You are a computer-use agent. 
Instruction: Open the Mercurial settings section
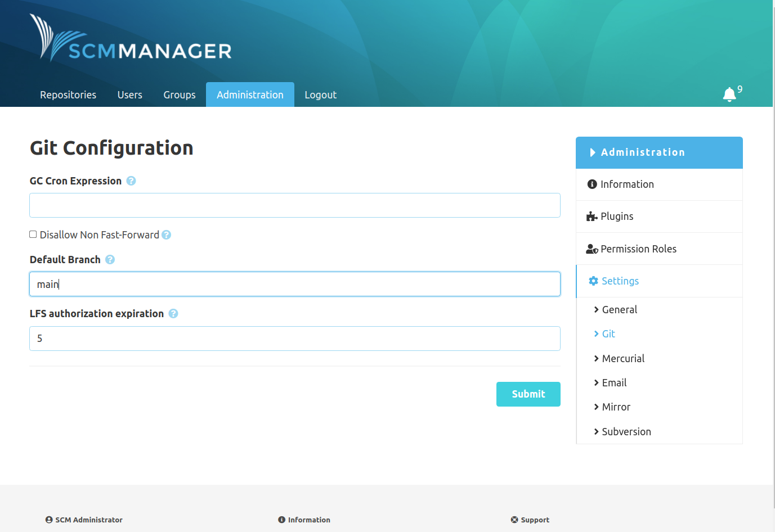[623, 358]
